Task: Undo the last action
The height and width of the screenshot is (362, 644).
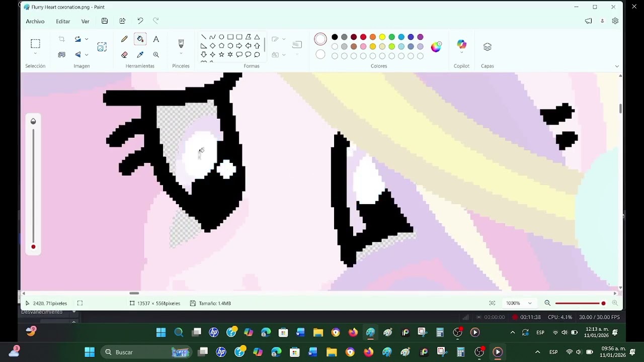Action: point(140,21)
